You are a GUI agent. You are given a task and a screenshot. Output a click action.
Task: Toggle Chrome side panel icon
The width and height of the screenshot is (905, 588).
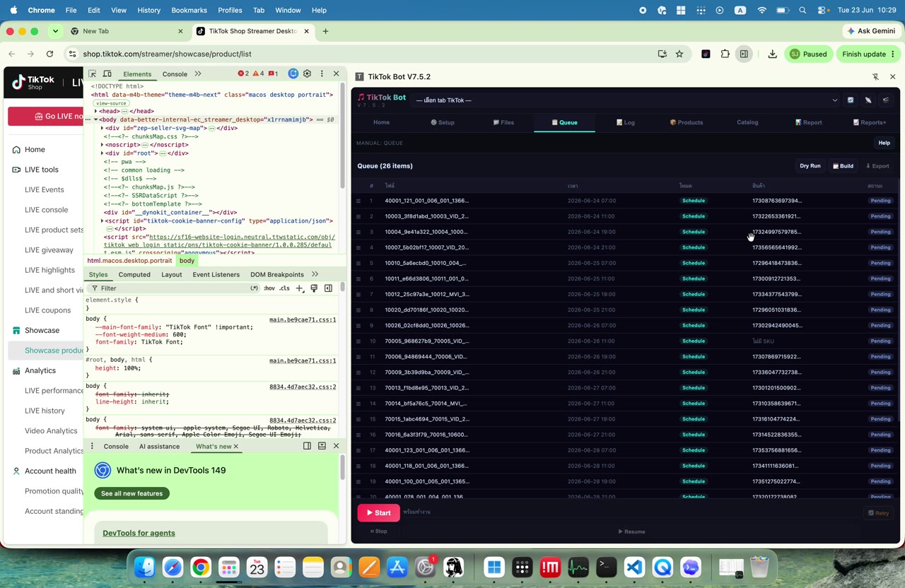pyautogui.click(x=744, y=54)
